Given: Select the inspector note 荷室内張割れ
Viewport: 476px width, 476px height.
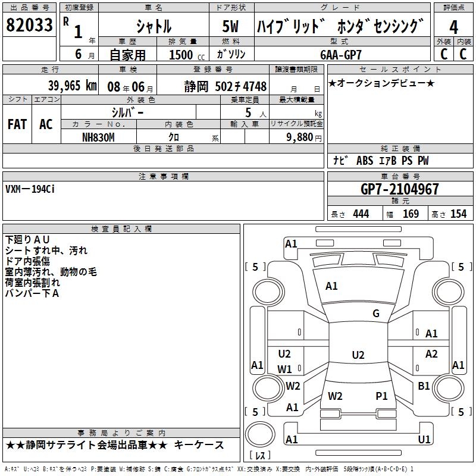Looking at the screenshot, I should pos(33,282).
